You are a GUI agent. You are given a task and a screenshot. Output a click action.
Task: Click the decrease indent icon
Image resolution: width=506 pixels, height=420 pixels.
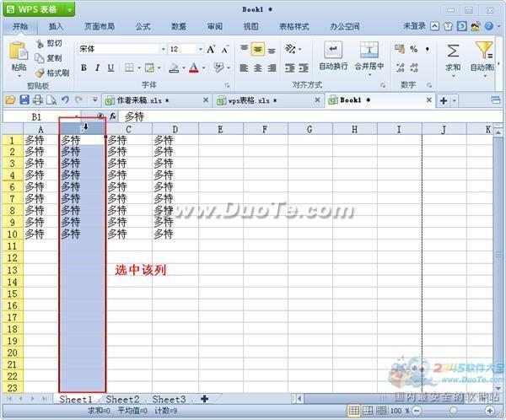point(290,67)
